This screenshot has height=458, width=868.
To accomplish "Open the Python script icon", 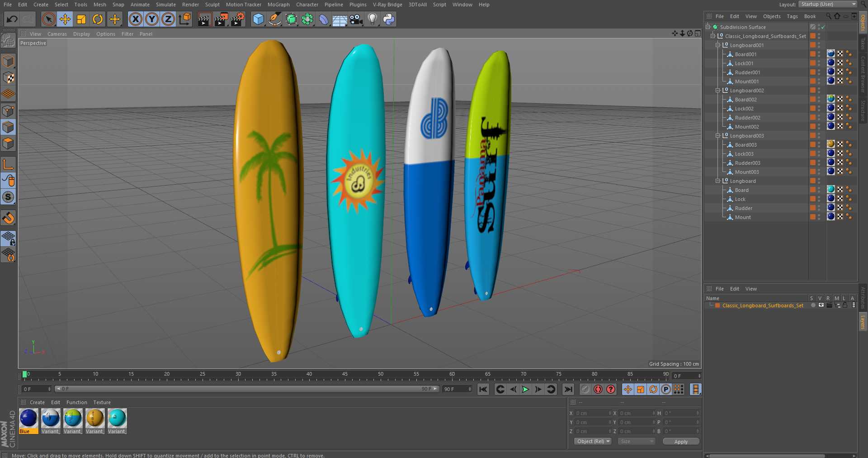I will click(x=389, y=19).
